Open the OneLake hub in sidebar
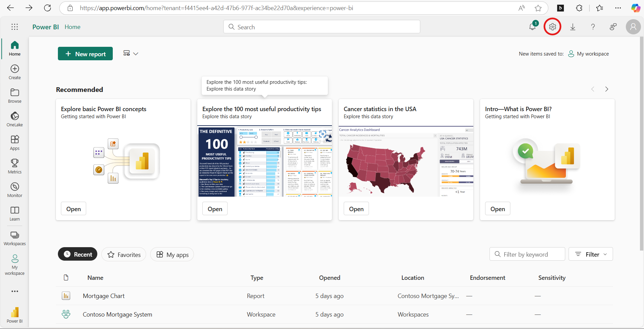The height and width of the screenshot is (329, 644). point(15,119)
